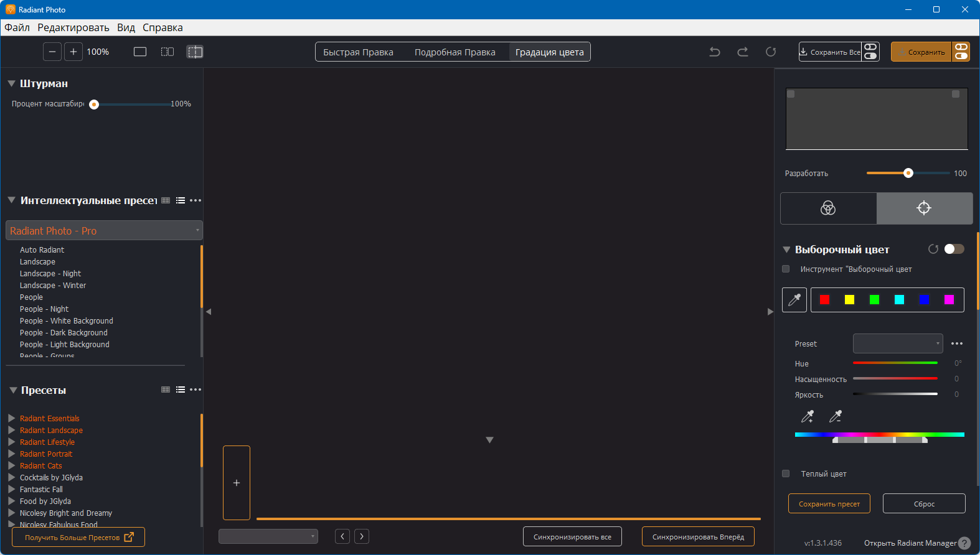The image size is (980, 555).
Task: Open the Редактировать menu
Action: 73,27
